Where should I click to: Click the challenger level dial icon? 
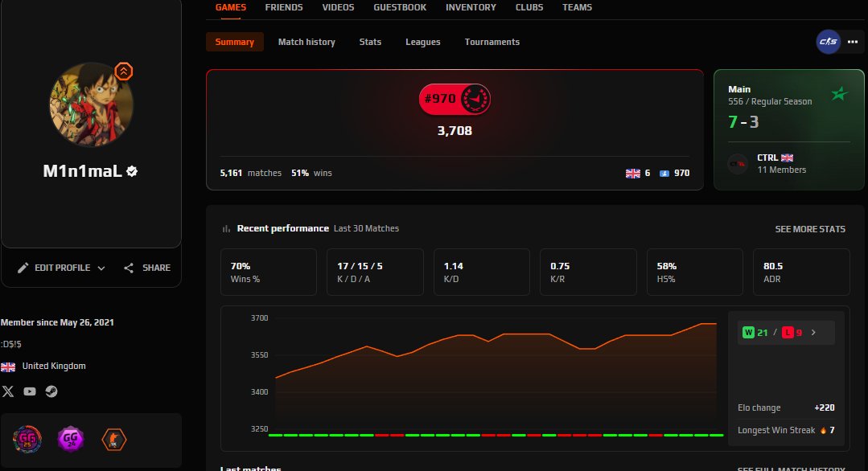pos(475,99)
